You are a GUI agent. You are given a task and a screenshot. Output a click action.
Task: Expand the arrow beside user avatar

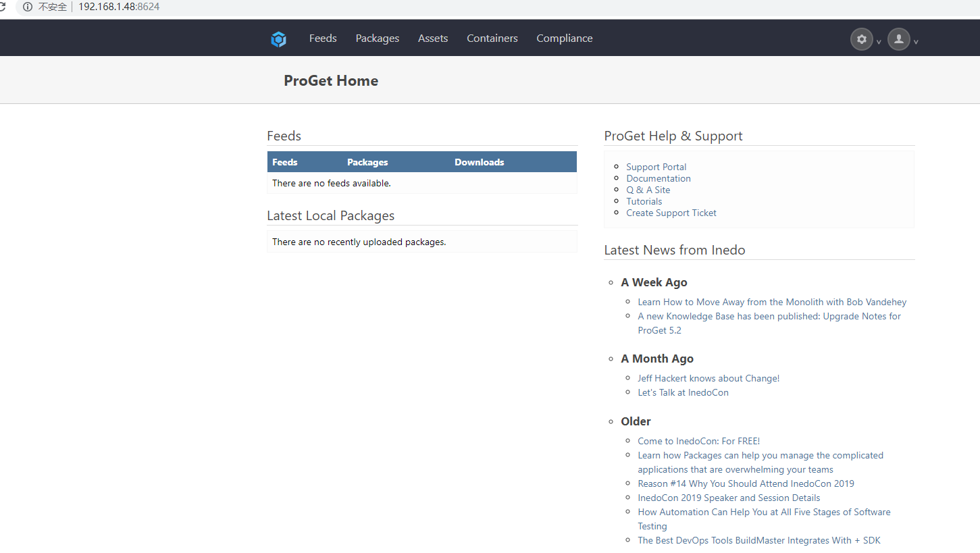click(916, 42)
